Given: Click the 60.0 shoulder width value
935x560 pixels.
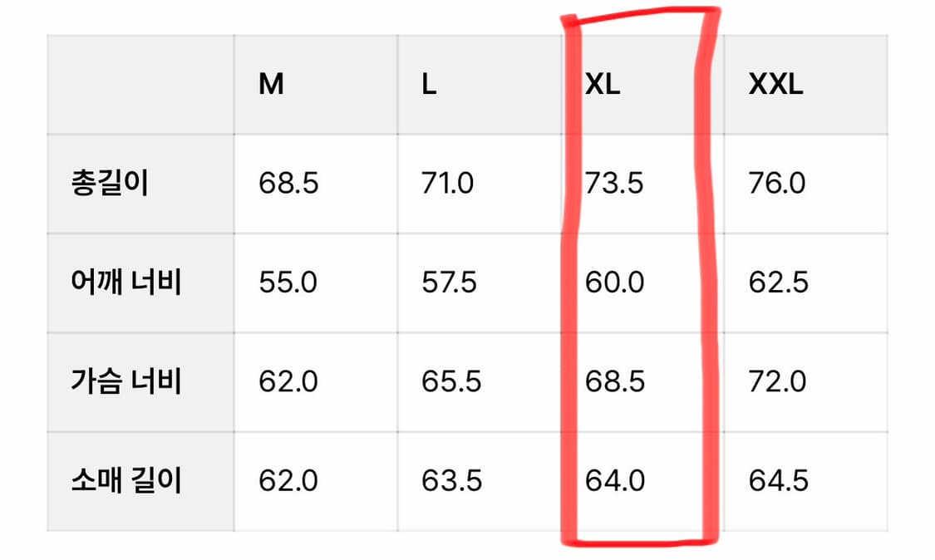Looking at the screenshot, I should pyautogui.click(x=614, y=282).
